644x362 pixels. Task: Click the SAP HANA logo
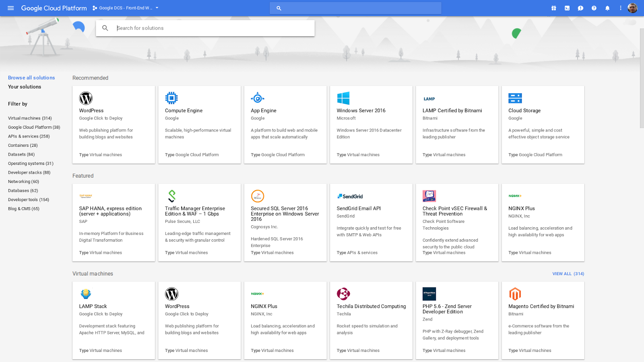click(86, 196)
